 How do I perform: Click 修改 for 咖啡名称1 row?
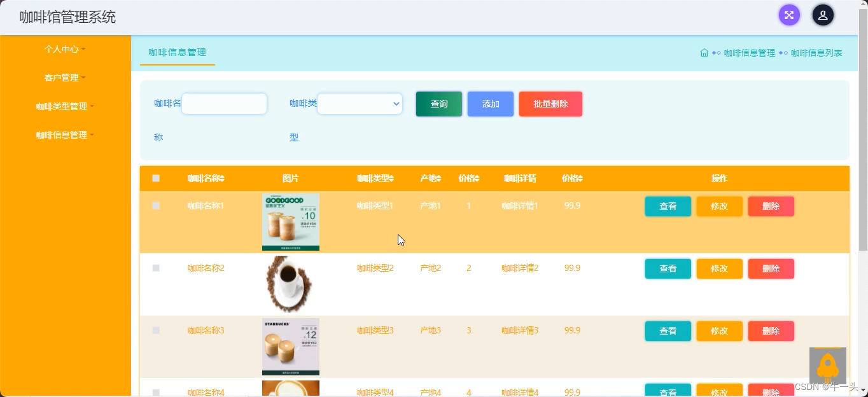[x=719, y=206]
